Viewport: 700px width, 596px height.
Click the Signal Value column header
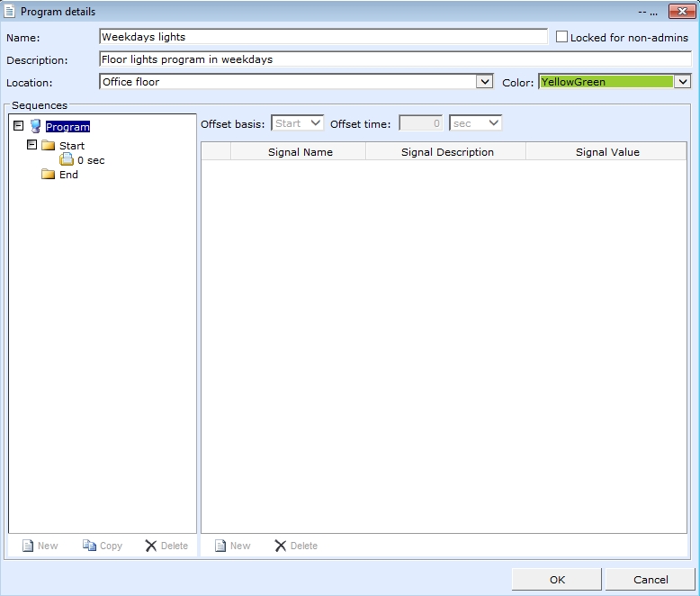tap(607, 152)
